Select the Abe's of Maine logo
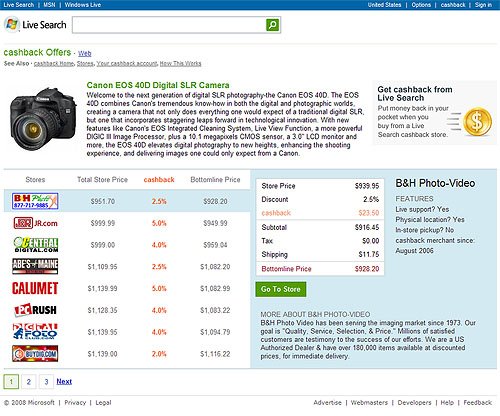This screenshot has height=416, width=500. click(35, 266)
